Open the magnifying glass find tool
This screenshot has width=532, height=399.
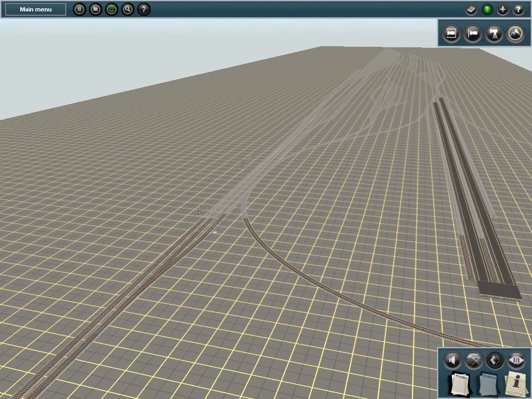[x=128, y=9]
